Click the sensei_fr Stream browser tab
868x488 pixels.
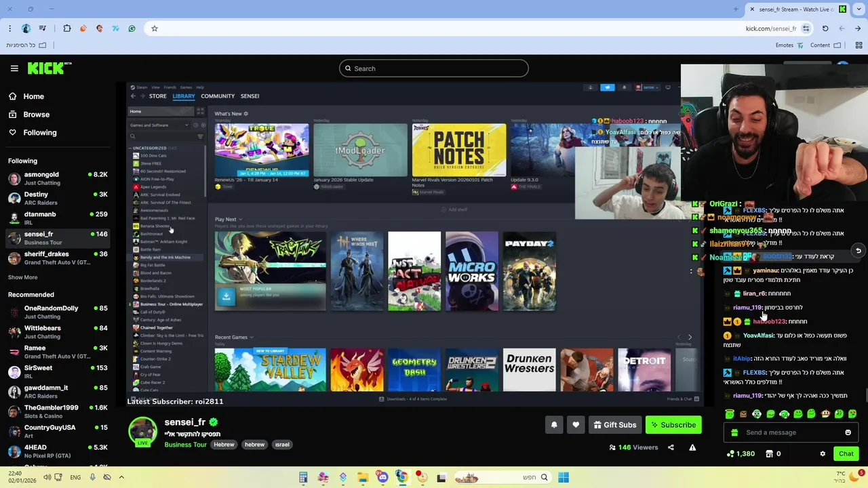[799, 9]
